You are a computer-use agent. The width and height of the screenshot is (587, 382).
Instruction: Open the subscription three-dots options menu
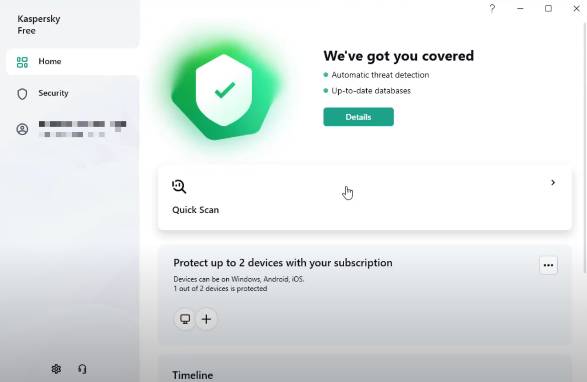coord(548,265)
